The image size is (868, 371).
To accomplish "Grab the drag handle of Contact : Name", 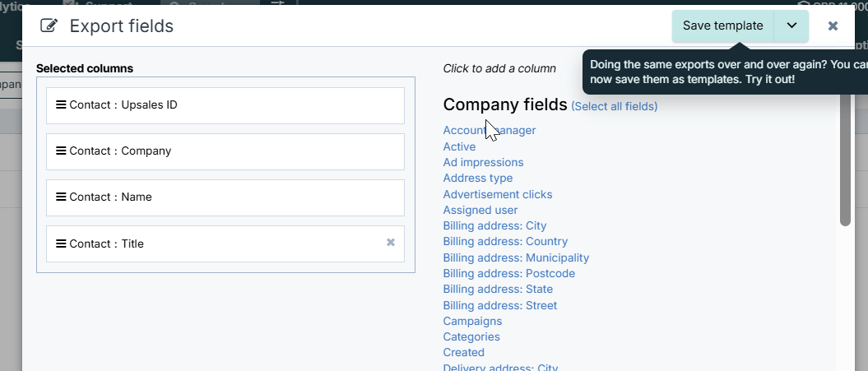I will pos(61,197).
